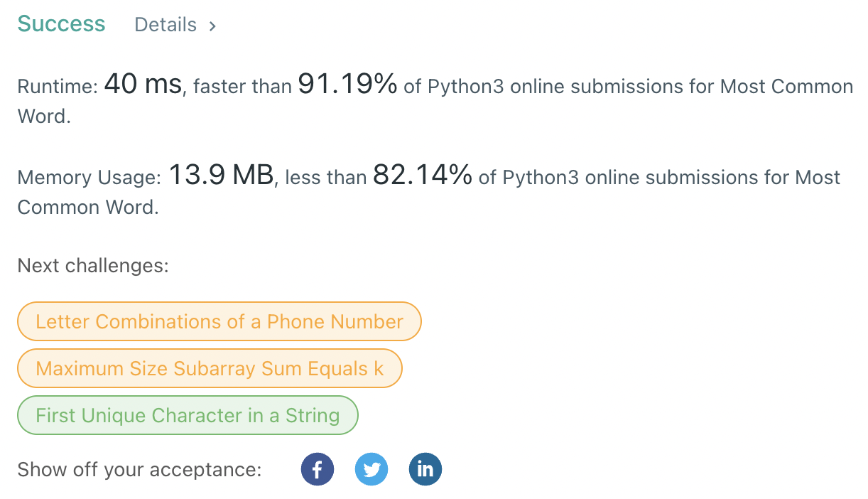Share acceptance via the Twitter bird icon
Screen dimensions: 868x499
(x=371, y=469)
